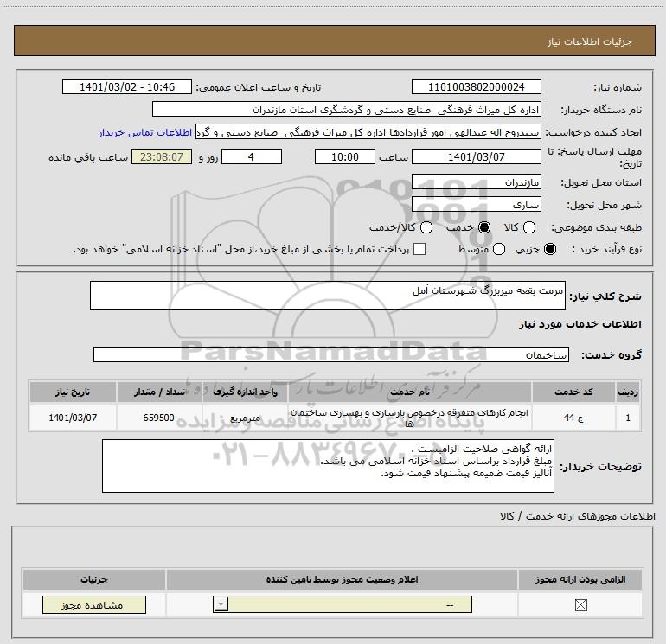Click the delivery province field مازندران
Screen dimensions: 666x644
click(476, 182)
